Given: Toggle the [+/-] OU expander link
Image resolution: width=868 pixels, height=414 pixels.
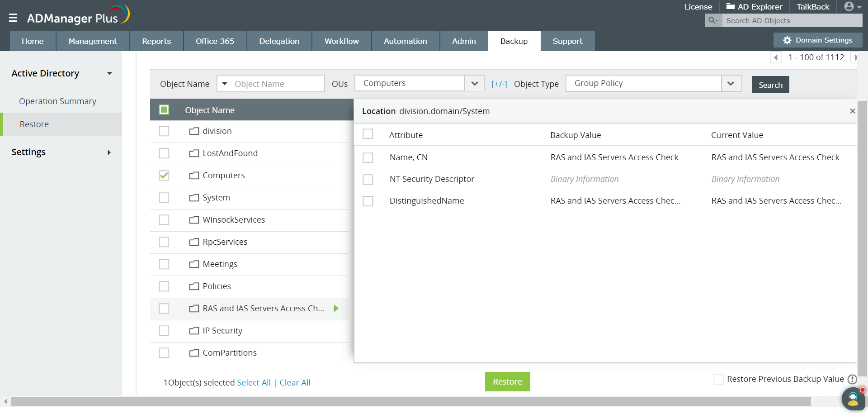Looking at the screenshot, I should pyautogui.click(x=499, y=84).
